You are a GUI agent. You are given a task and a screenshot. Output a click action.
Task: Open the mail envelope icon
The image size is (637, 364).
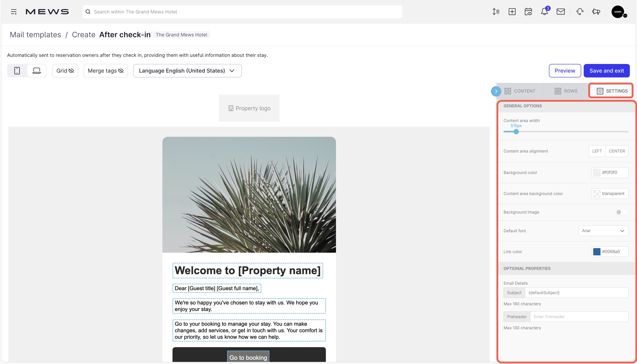coord(561,12)
